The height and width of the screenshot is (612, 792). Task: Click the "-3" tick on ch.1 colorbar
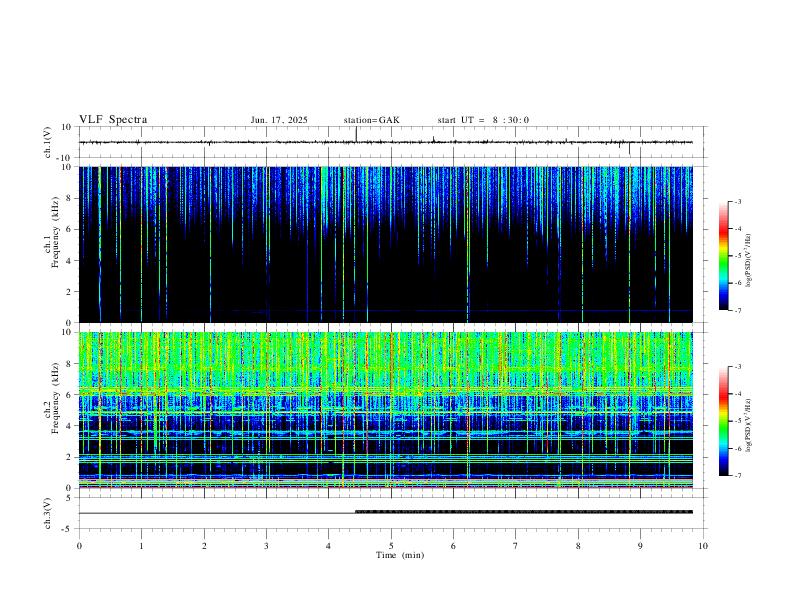click(738, 201)
